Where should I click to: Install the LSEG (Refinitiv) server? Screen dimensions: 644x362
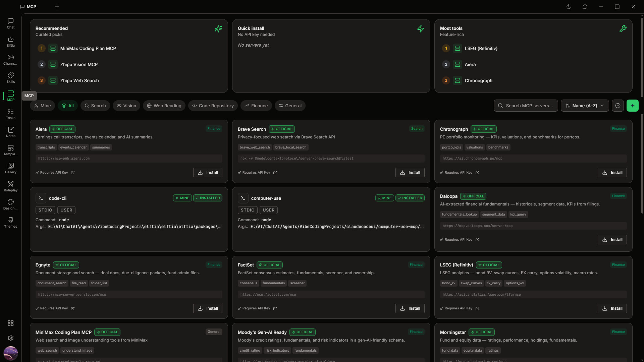[x=612, y=308]
